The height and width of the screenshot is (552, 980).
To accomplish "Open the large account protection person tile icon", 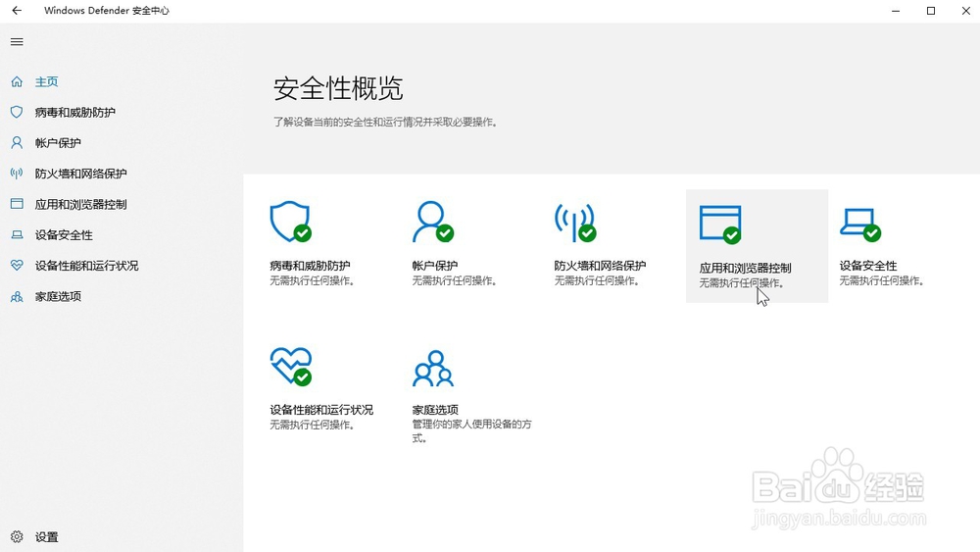I will 432,222.
